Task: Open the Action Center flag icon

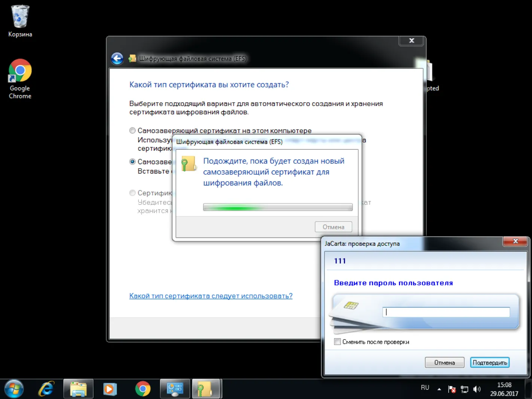Action: (452, 389)
